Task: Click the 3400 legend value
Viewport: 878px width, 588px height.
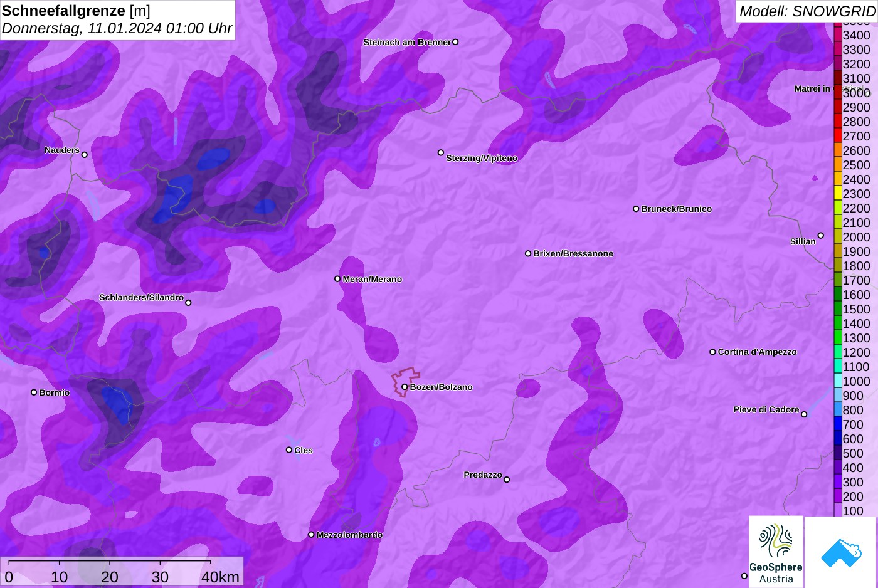Action: [x=856, y=35]
